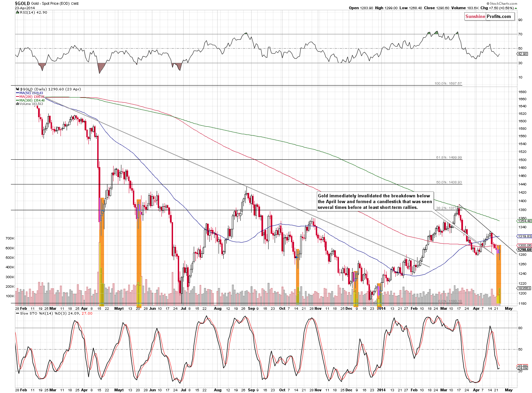Click the May6 label on main date axis
Image resolution: width=532 pixels, height=393 pixels.
point(119,308)
